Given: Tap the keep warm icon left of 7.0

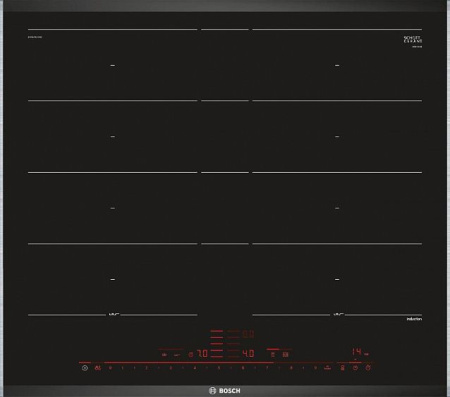Looking at the screenshot, I should 164,355.
